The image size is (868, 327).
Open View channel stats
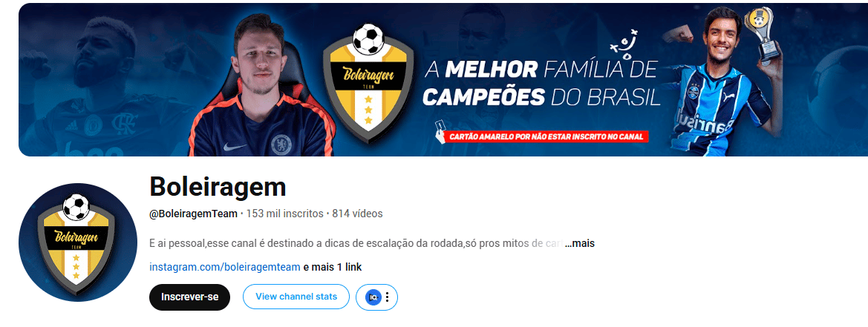point(296,297)
